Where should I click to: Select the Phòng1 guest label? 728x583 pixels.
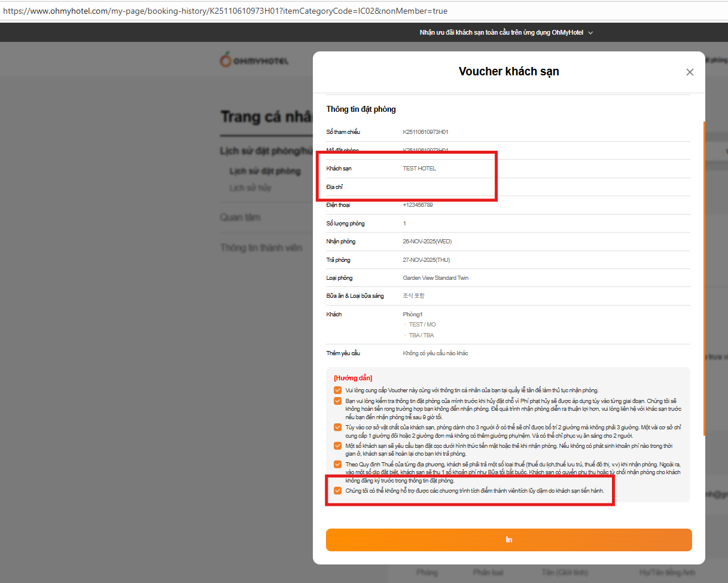pyautogui.click(x=413, y=315)
